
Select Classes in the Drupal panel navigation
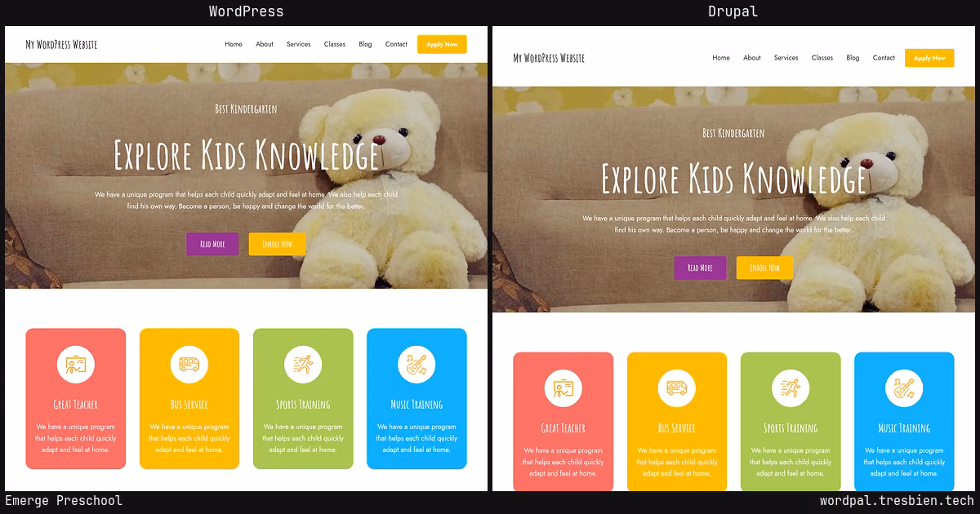tap(822, 58)
